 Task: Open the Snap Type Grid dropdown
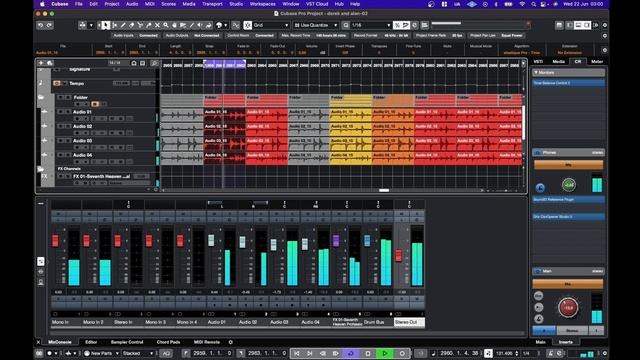[x=271, y=25]
